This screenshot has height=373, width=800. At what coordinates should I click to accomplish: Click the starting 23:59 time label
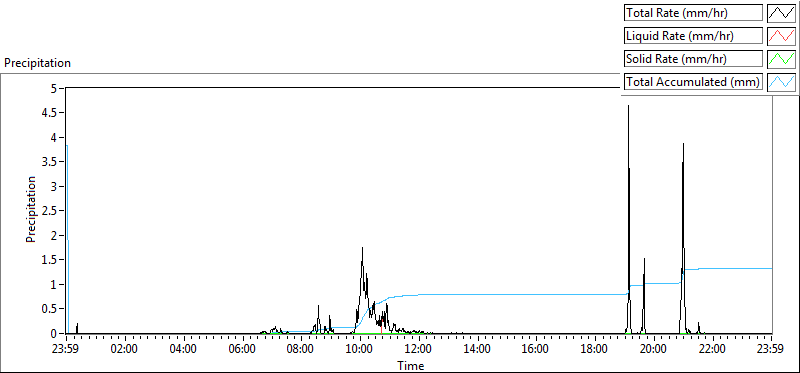tap(66, 350)
